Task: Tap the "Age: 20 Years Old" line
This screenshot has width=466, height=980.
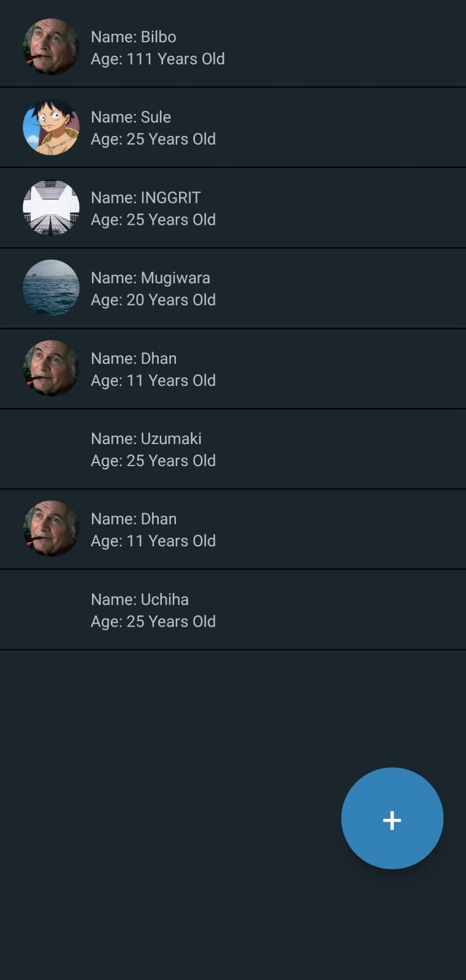Action: tap(153, 300)
